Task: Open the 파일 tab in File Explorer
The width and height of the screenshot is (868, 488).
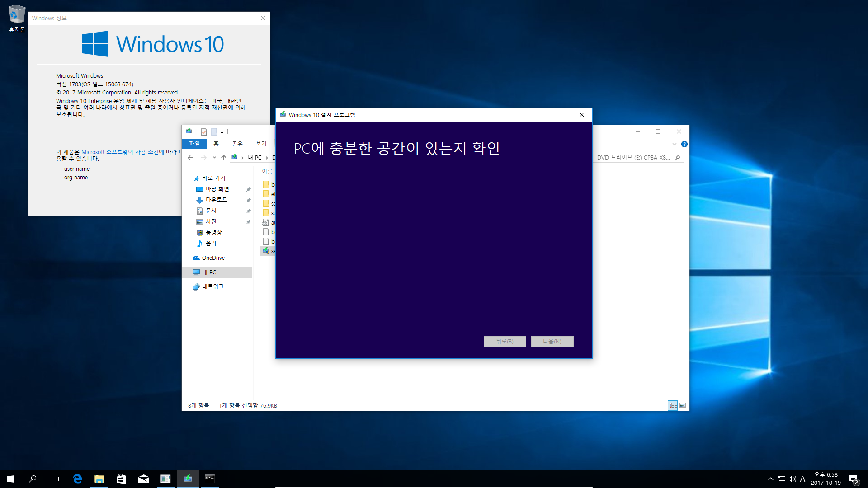Action: point(194,144)
